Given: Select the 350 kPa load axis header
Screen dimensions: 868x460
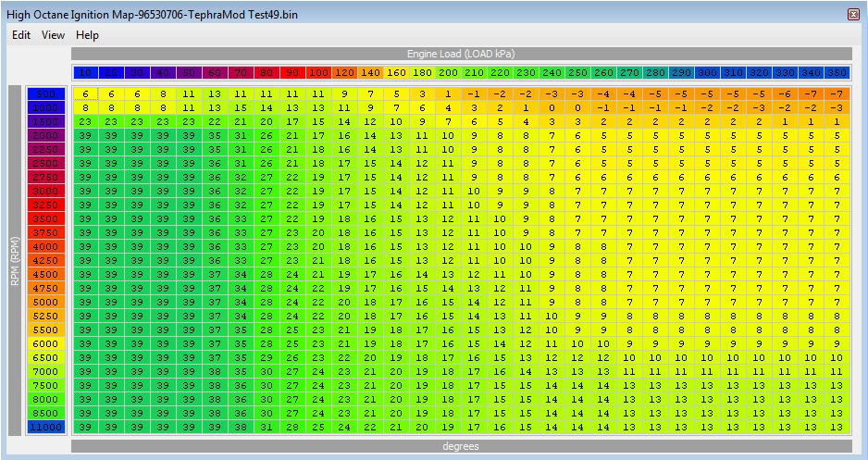Looking at the screenshot, I should coord(837,72).
